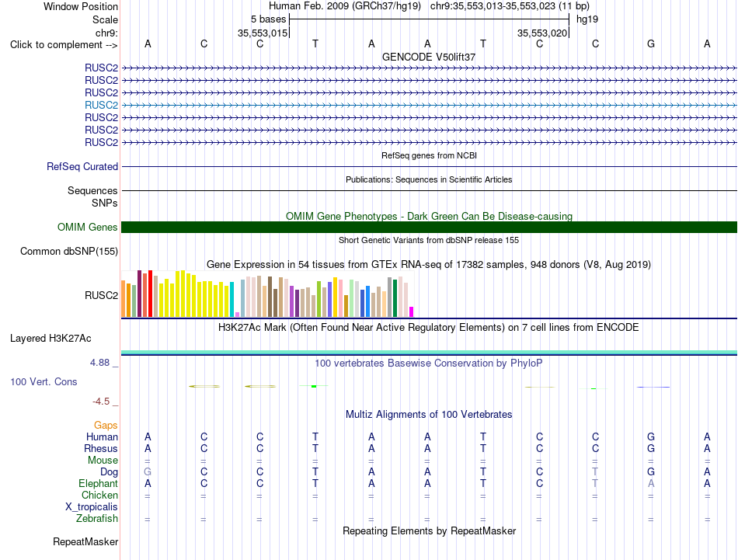Click the '5 bases' scale label

(268, 19)
